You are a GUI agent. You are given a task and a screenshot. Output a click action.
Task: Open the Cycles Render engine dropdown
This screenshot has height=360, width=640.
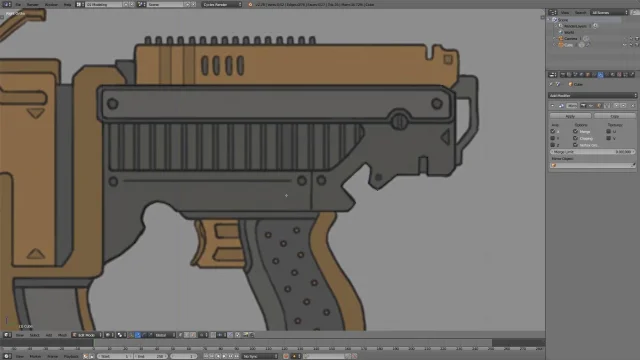222,4
